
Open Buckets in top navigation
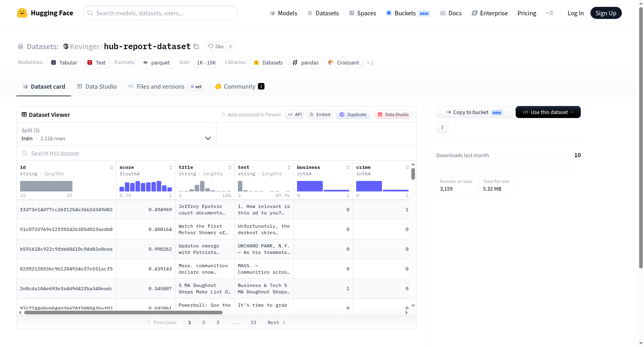[x=408, y=13]
